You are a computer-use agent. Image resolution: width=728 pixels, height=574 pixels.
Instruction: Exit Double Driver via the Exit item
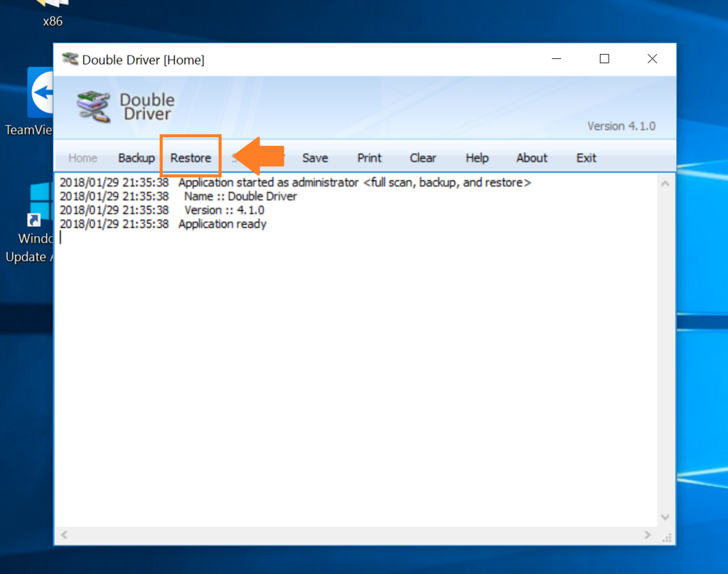pos(587,158)
